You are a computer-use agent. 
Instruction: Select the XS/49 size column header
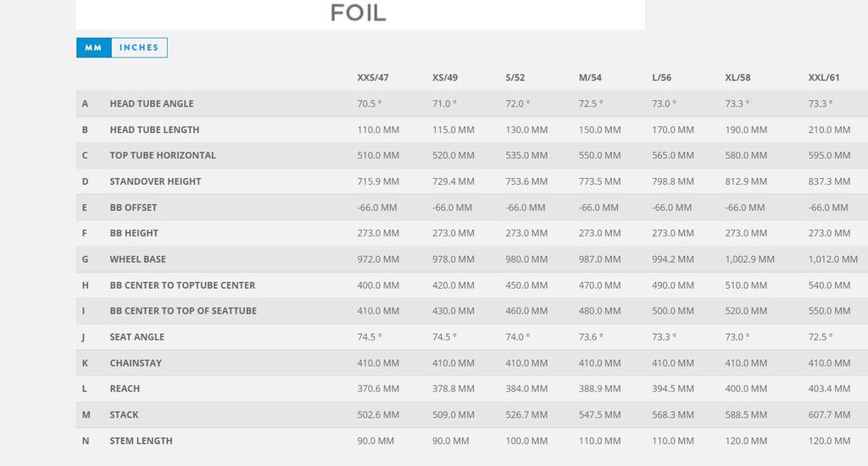coord(445,77)
